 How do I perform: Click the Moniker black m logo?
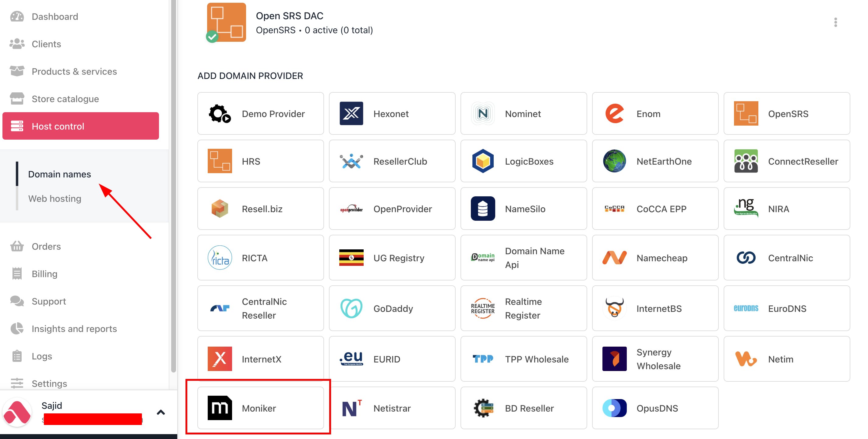point(220,408)
